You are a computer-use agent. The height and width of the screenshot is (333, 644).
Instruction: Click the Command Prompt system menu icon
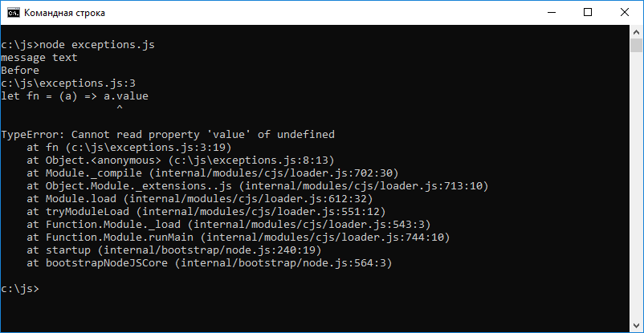[x=13, y=13]
